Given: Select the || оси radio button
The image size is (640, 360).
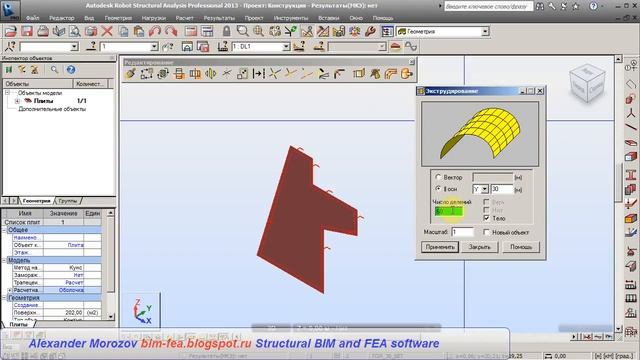Looking at the screenshot, I should tap(438, 189).
